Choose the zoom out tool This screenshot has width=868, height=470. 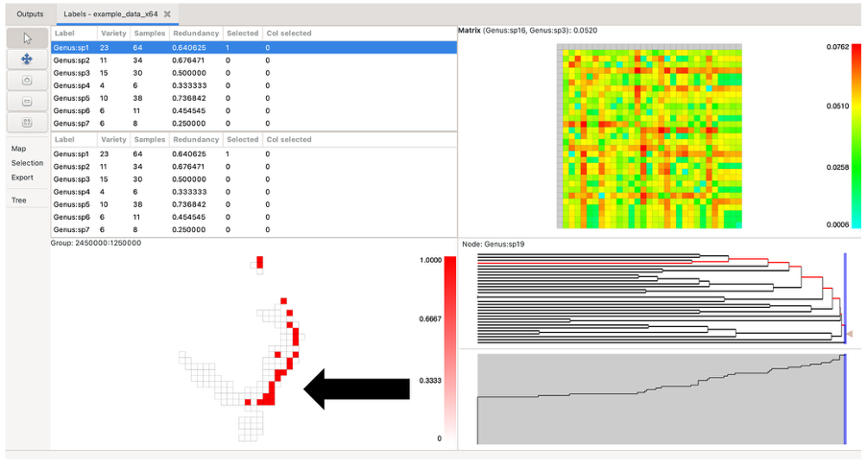click(x=27, y=101)
